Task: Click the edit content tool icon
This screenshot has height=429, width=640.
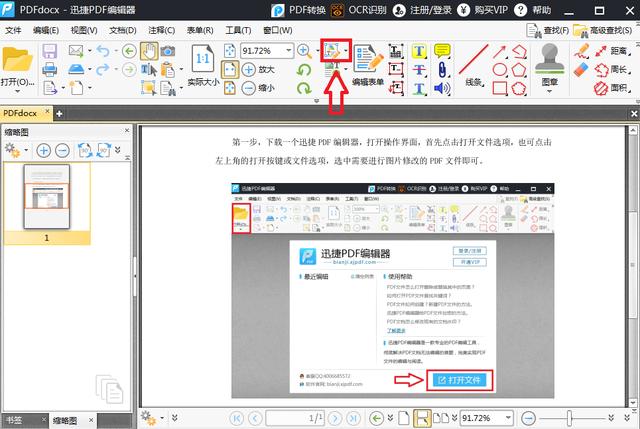Action: [x=332, y=51]
